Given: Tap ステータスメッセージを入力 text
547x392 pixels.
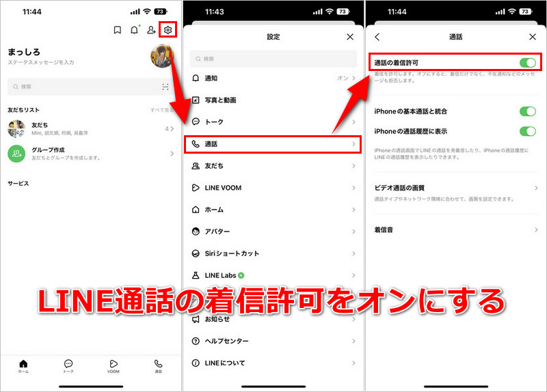Looking at the screenshot, I should 41,62.
